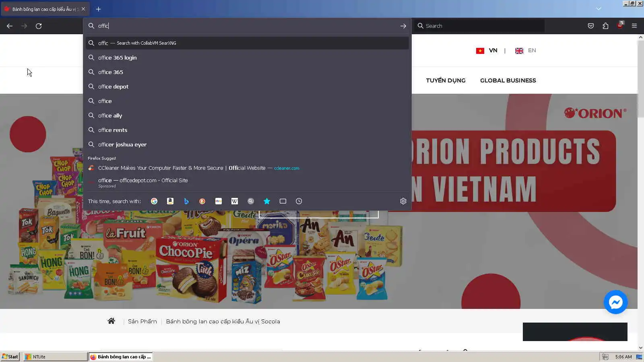This screenshot has height=362, width=644.
Task: Click the scrollbar up arrow
Action: 640,37
